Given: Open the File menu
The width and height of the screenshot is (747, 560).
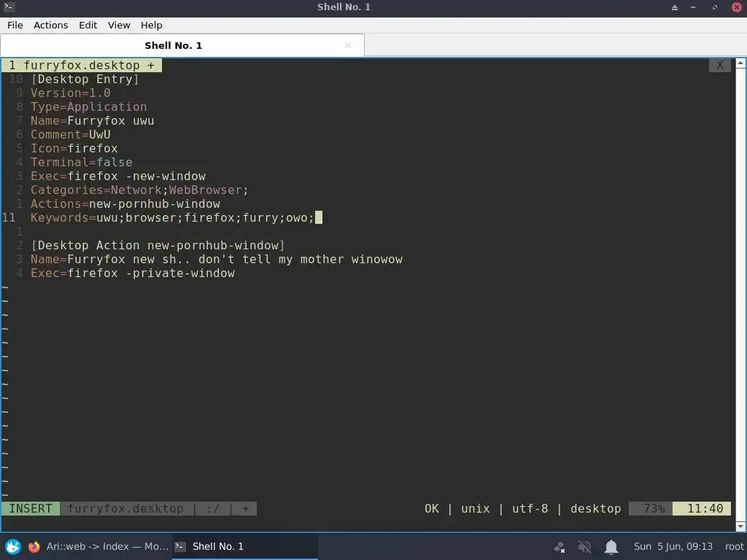Looking at the screenshot, I should [15, 26].
